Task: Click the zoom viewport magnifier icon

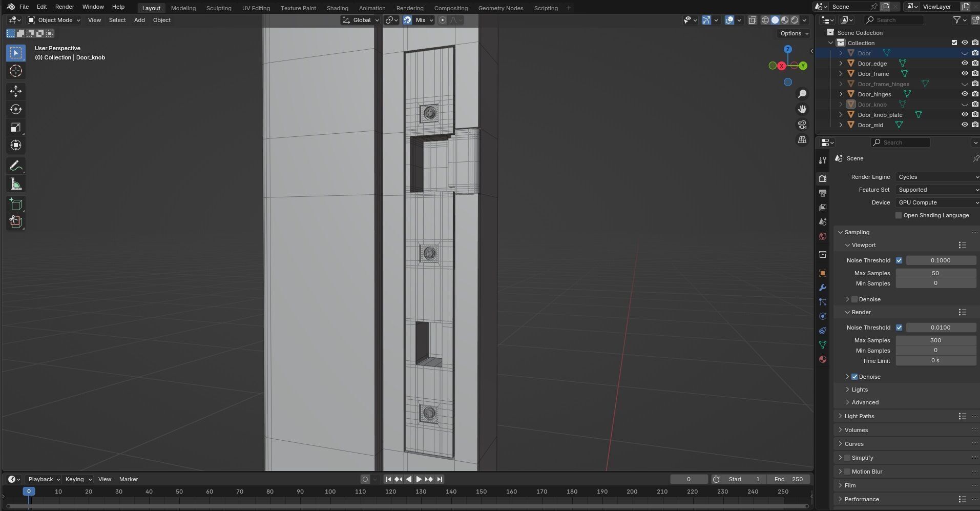Action: (x=802, y=94)
